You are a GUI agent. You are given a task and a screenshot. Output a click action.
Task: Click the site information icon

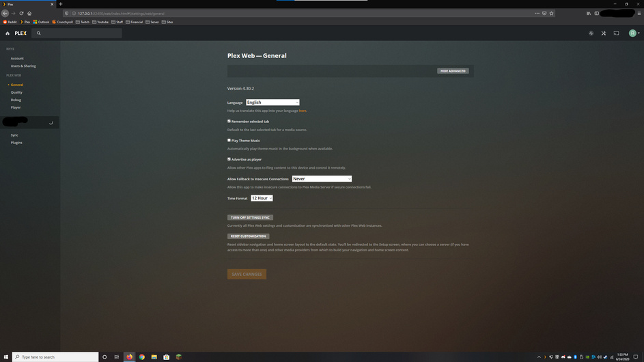click(x=74, y=14)
